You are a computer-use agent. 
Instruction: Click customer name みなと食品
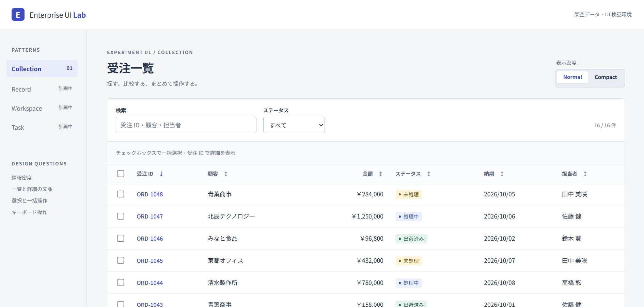(x=223, y=239)
